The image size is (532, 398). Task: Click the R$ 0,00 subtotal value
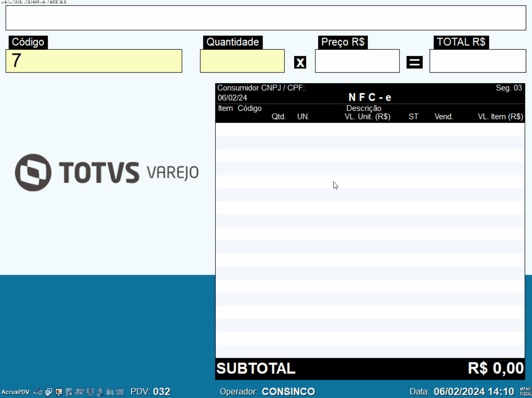point(496,368)
